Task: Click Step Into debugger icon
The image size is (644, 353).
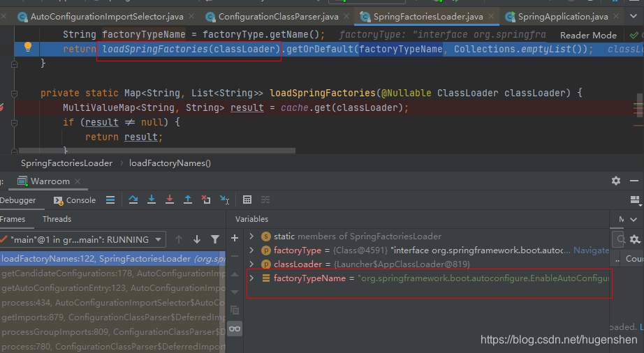Action: coord(152,200)
